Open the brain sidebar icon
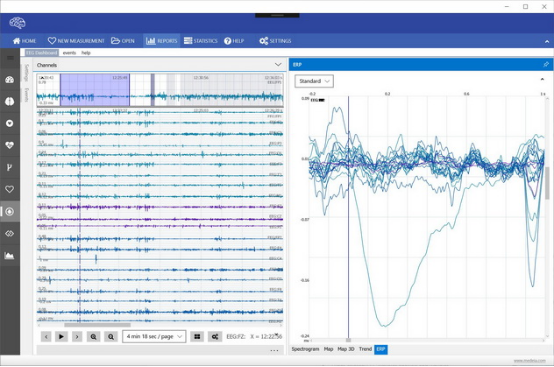The image size is (554, 367). (10, 101)
